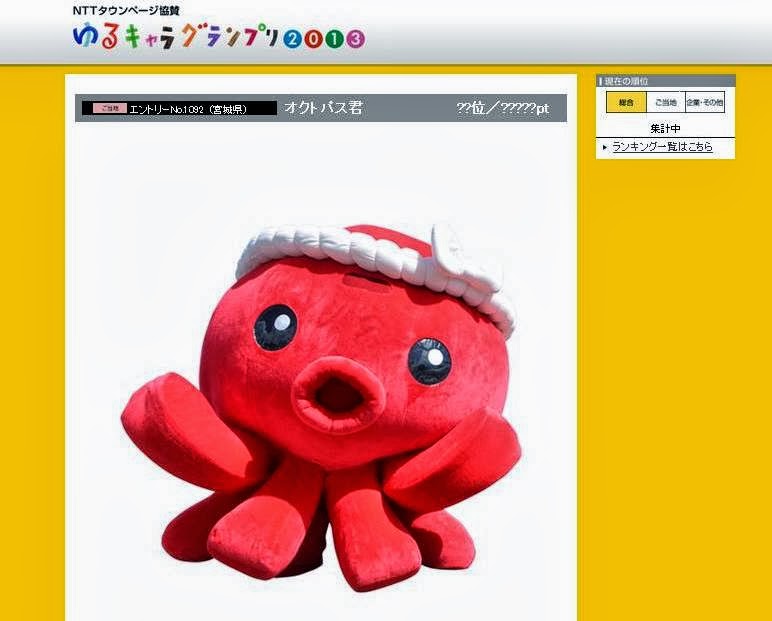This screenshot has width=772, height=621.
Task: Open the 企業・その他 ranking tab
Action: [x=705, y=102]
